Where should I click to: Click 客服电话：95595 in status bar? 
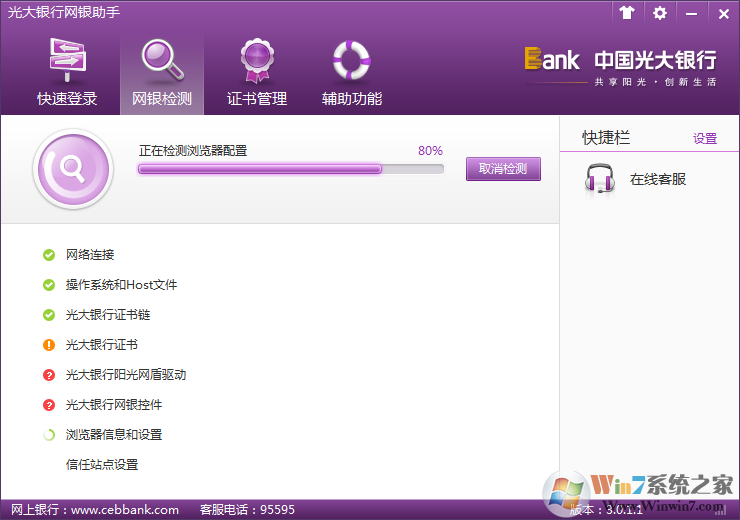(247, 510)
